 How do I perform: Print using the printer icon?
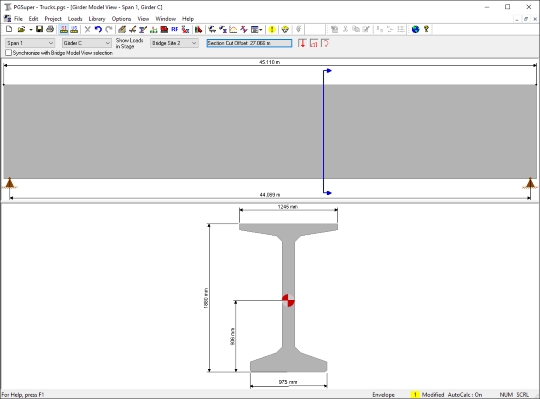pos(50,29)
